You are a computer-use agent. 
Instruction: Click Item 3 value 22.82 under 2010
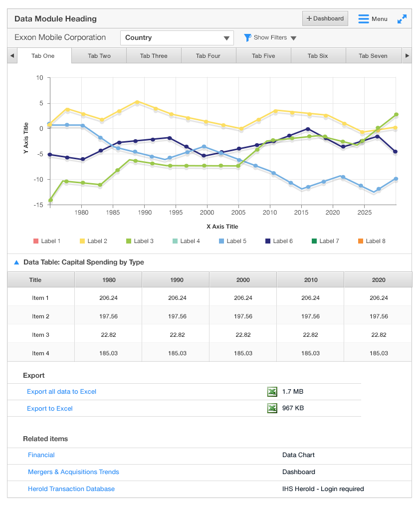(x=310, y=335)
